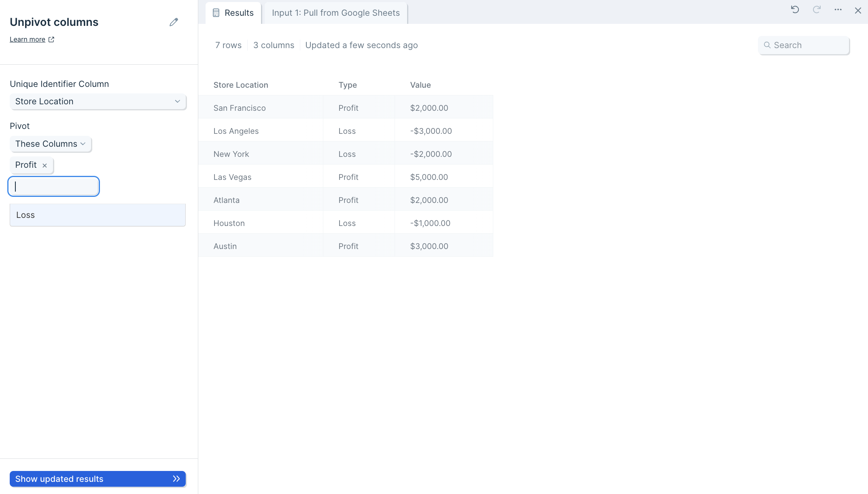
Task: Click the external link icon beside Learn more
Action: [51, 40]
